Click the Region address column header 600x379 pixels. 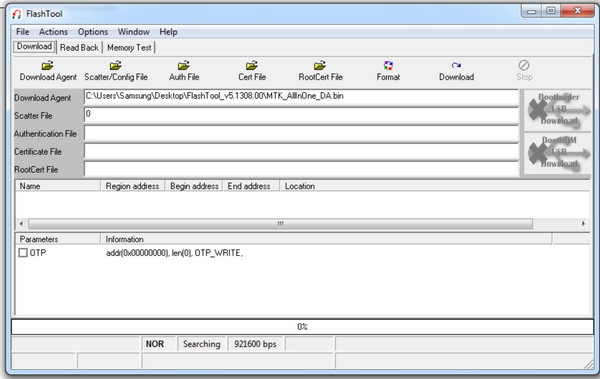[132, 186]
